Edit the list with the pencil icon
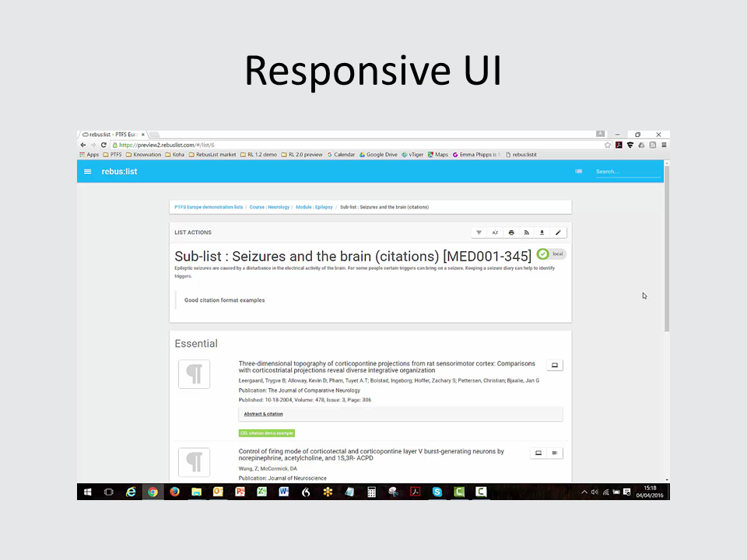 point(558,233)
